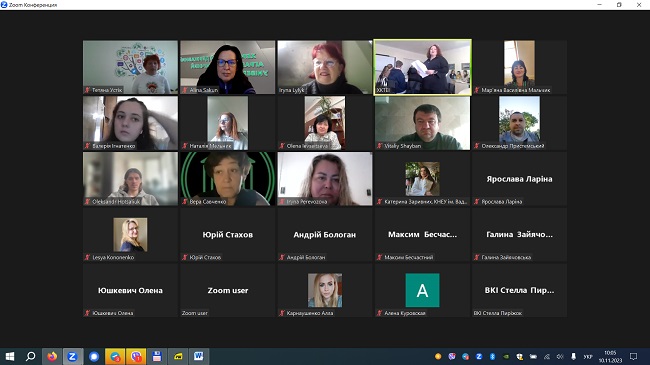This screenshot has width=650, height=365.
Task: Click the Windows Start button
Action: (x=10, y=356)
